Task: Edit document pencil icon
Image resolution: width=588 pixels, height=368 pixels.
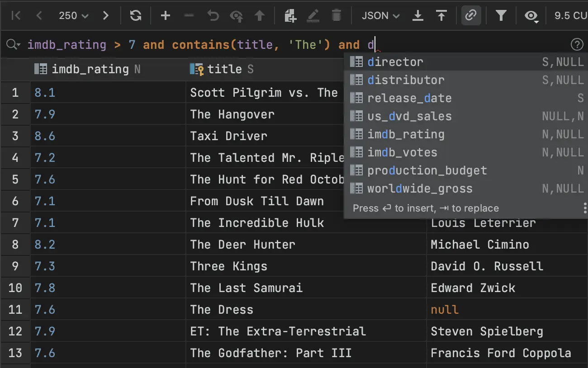Action: (x=313, y=16)
